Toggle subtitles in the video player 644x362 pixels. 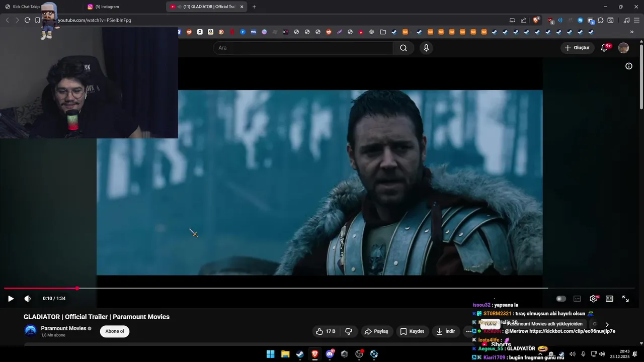(577, 299)
